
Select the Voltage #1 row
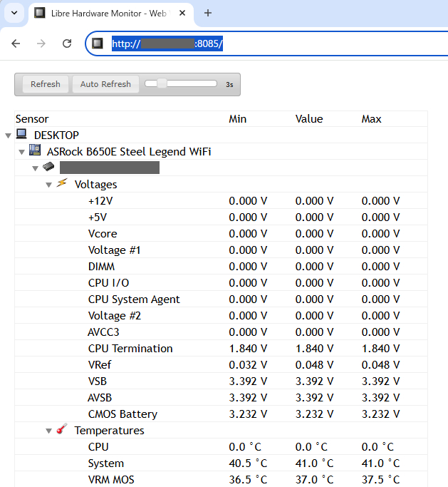pyautogui.click(x=221, y=250)
